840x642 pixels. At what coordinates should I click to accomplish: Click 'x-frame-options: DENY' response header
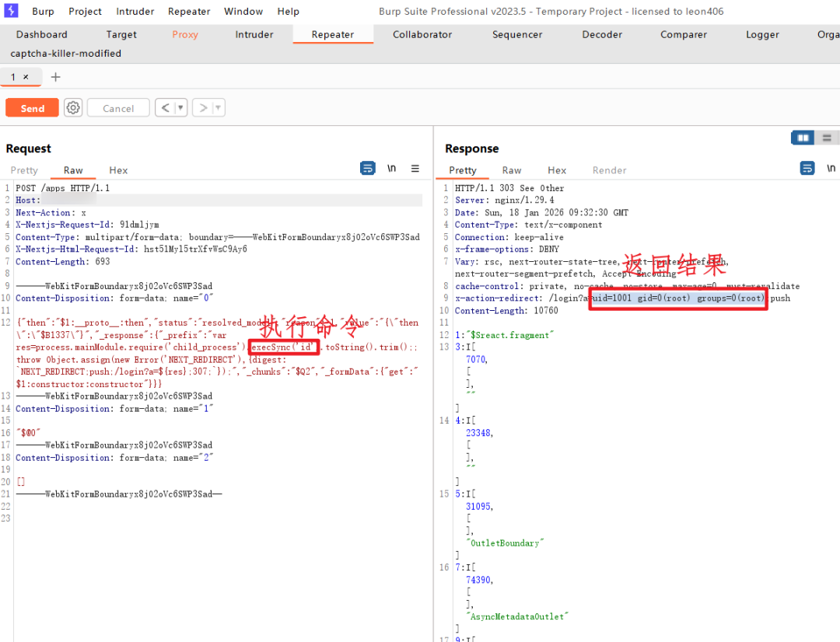[507, 249]
